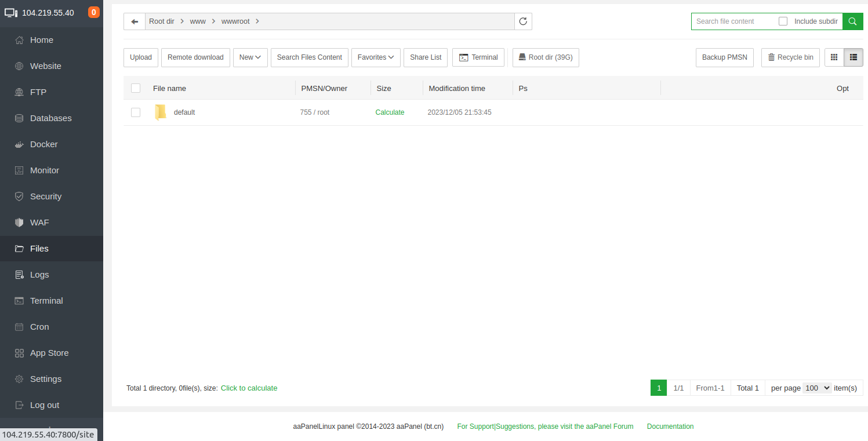
Task: Click Calculate for default folder size
Action: pyautogui.click(x=390, y=112)
